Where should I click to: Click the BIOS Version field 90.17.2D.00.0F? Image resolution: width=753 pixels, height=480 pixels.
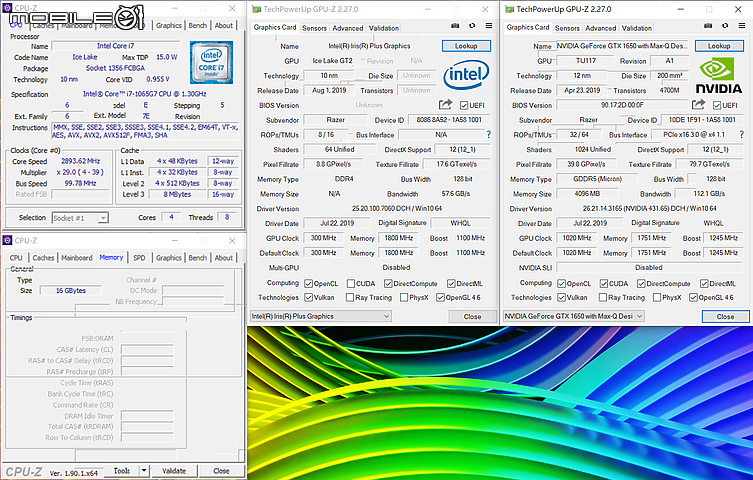622,105
